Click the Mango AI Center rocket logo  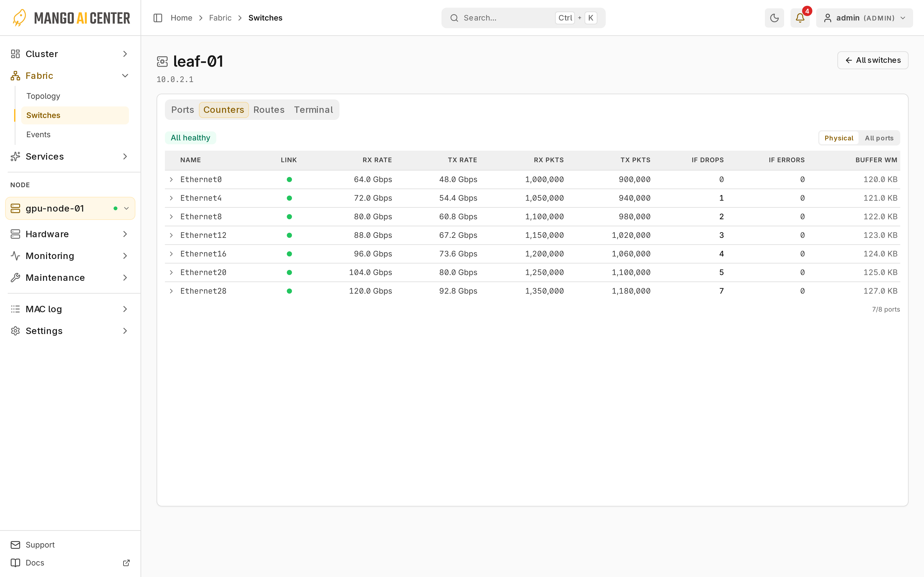[x=19, y=18]
